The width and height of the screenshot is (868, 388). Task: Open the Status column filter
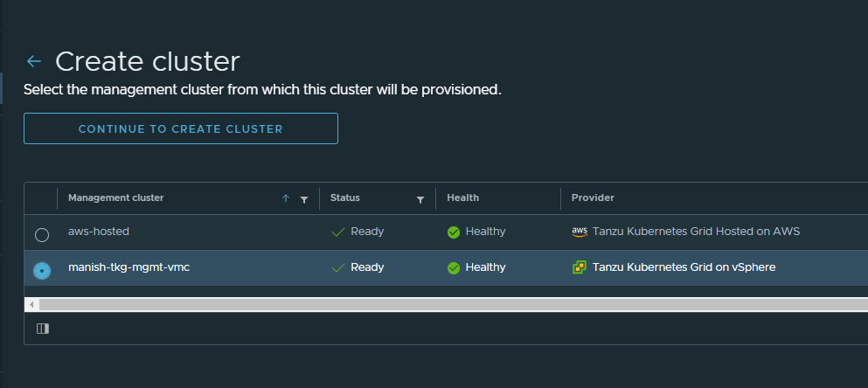(420, 199)
